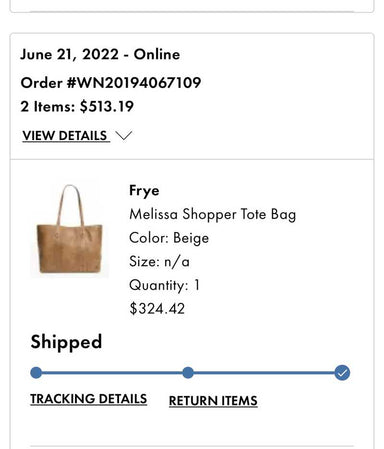Click the Quantity: 1 text
The image size is (384, 449).
pos(164,285)
